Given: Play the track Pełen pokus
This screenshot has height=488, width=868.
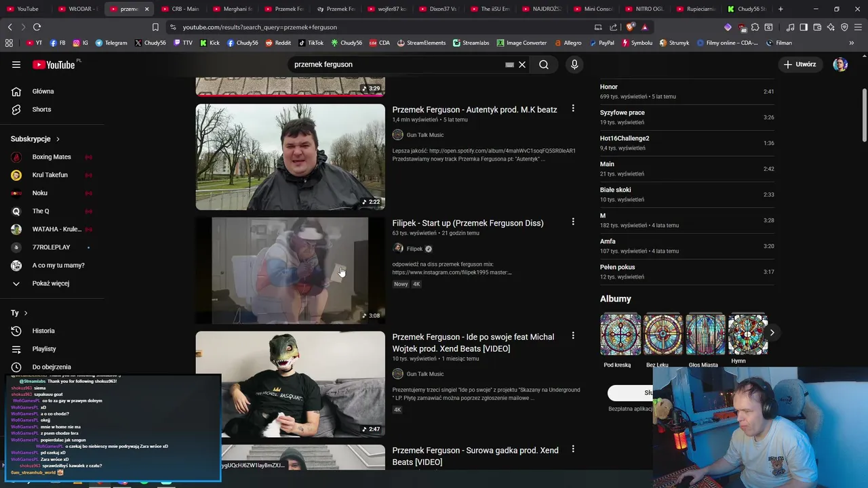Looking at the screenshot, I should pos(686,272).
